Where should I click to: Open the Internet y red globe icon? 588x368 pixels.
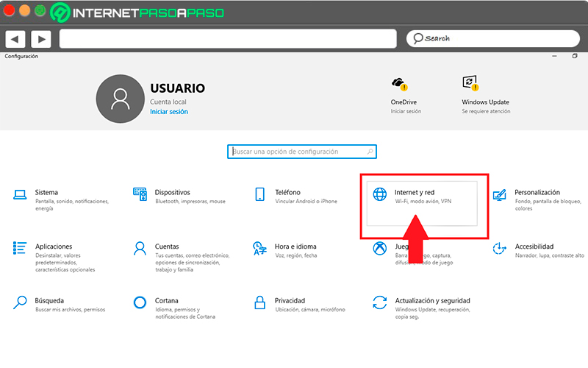379,194
